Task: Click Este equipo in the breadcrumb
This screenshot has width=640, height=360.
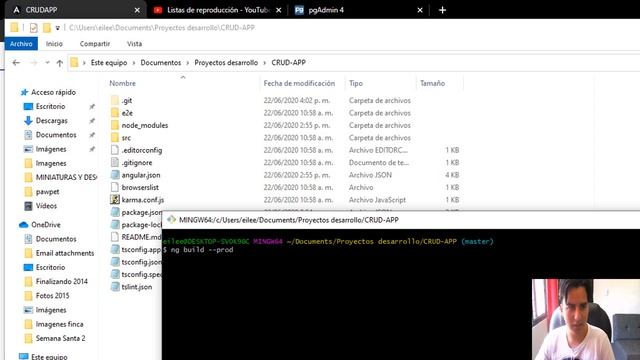Action: pos(109,62)
